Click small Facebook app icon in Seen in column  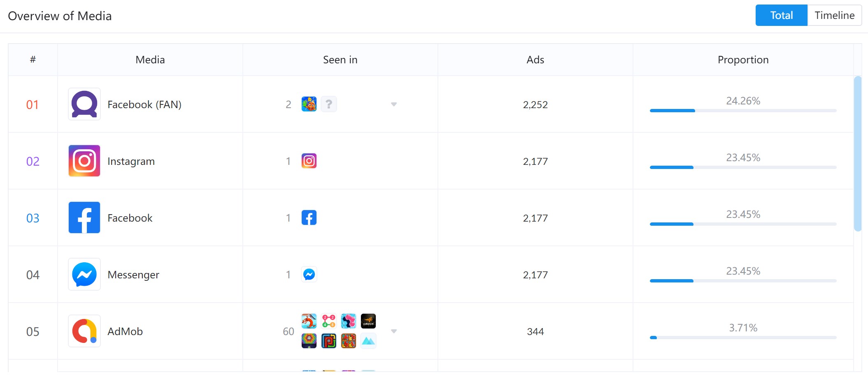click(309, 217)
